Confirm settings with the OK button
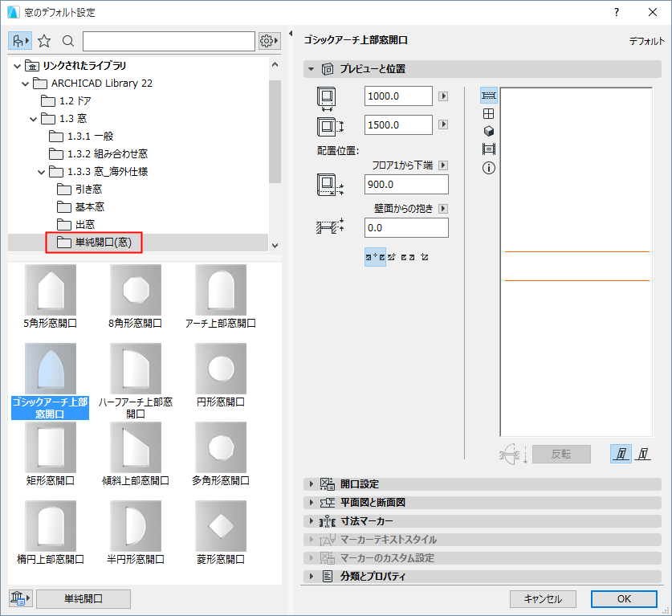The height and width of the screenshot is (616, 672). pos(624,599)
